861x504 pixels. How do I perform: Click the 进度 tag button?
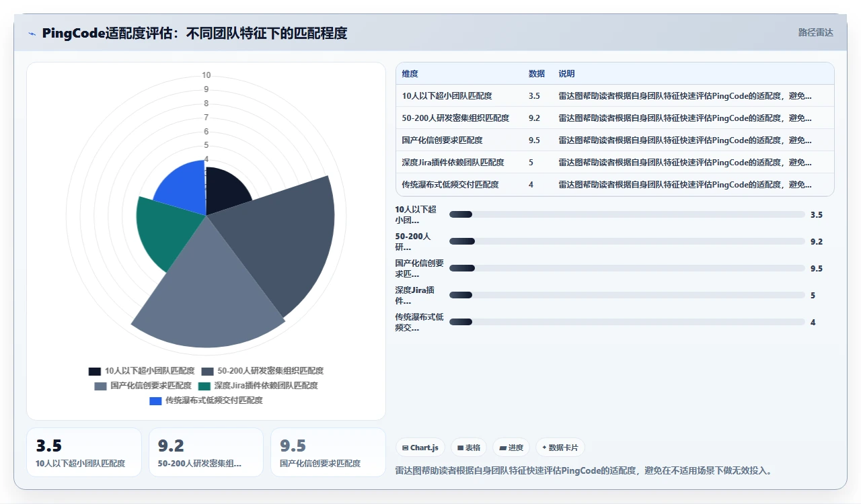pos(511,448)
